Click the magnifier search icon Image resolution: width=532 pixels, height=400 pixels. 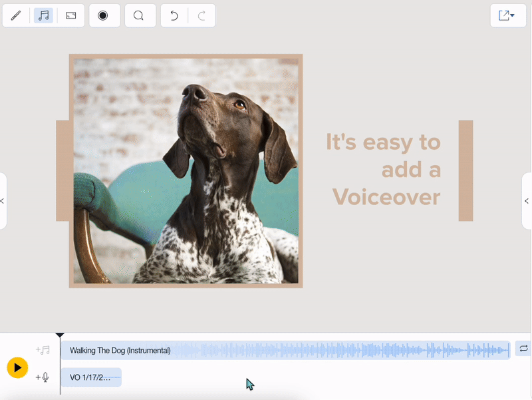pyautogui.click(x=138, y=15)
